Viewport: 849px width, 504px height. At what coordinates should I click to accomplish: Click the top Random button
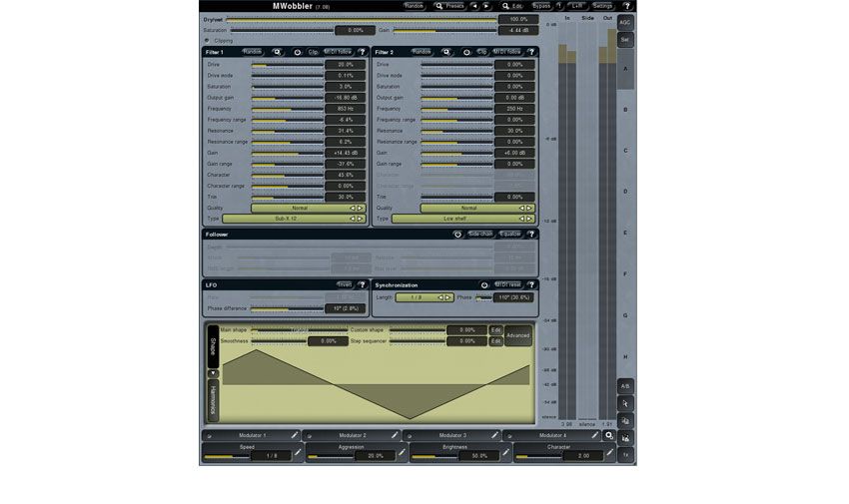coord(414,6)
